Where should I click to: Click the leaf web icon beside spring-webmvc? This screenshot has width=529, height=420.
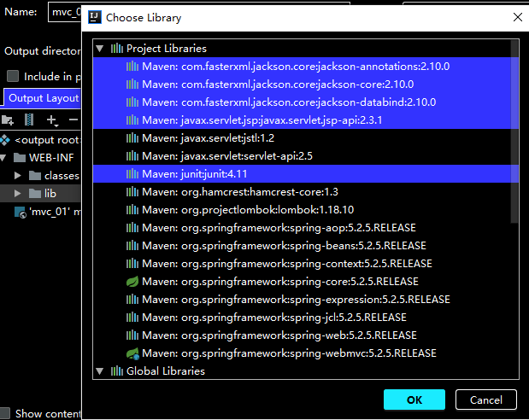pos(132,353)
